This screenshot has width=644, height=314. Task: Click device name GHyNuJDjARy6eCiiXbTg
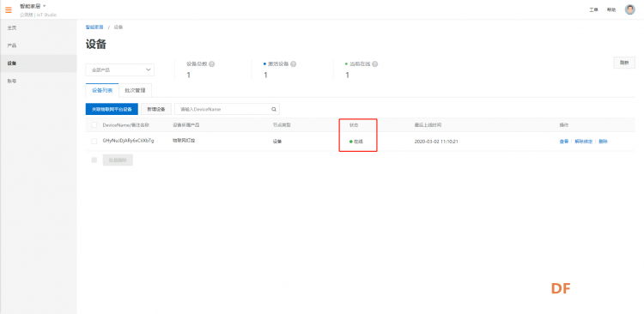(128, 141)
